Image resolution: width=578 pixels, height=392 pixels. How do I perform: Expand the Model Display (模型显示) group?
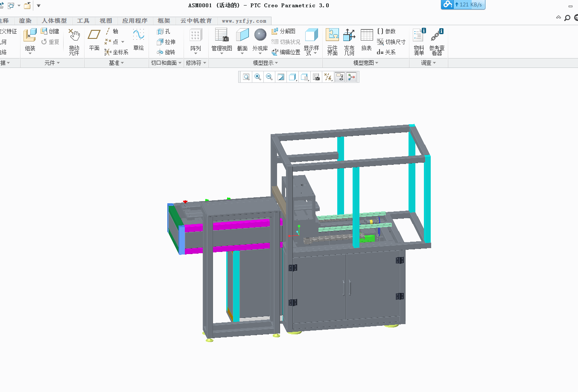click(x=266, y=63)
